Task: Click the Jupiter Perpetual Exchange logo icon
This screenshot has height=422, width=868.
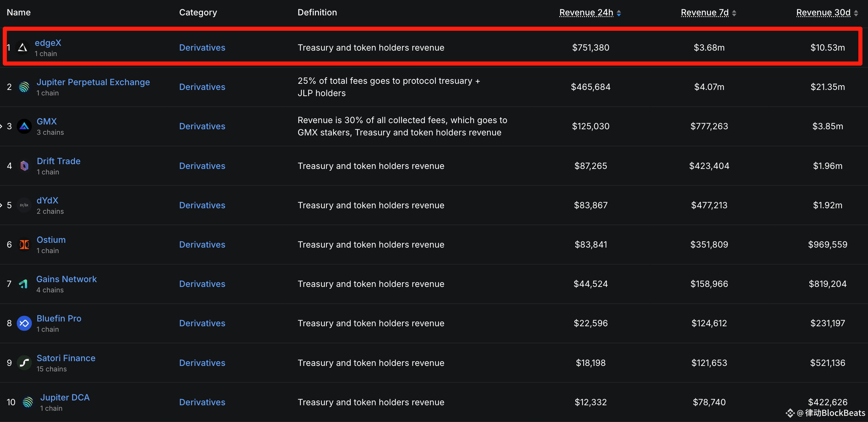Action: pyautogui.click(x=24, y=87)
